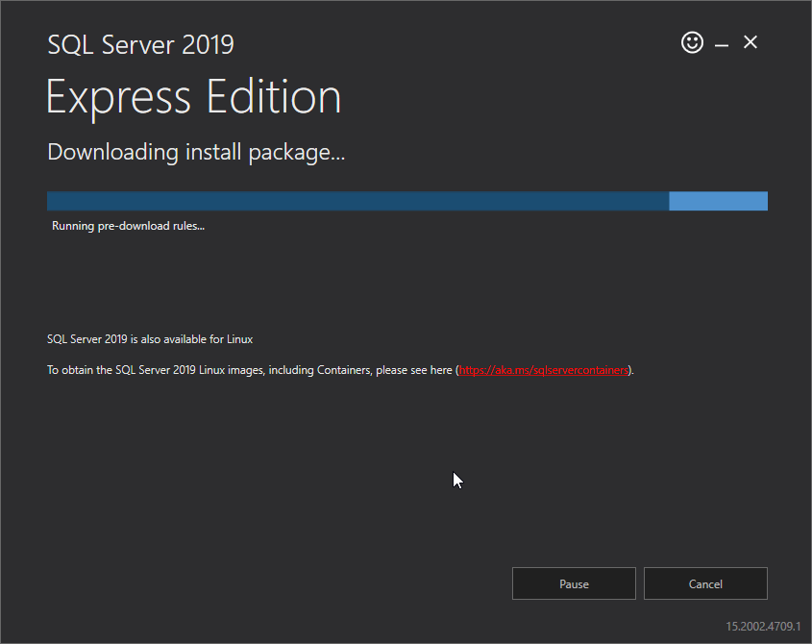This screenshot has height=644, width=812.
Task: Click the dark blue completed progress section
Action: pos(357,201)
